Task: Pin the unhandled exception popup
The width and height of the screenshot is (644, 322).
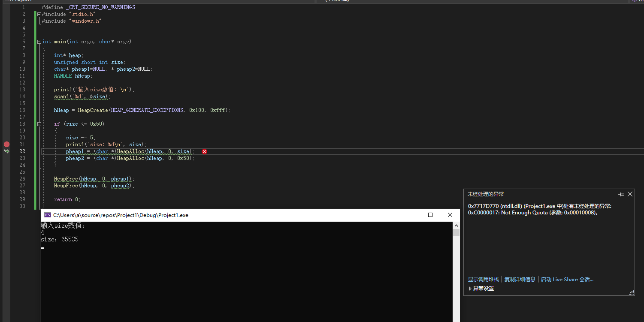Action: pyautogui.click(x=621, y=194)
